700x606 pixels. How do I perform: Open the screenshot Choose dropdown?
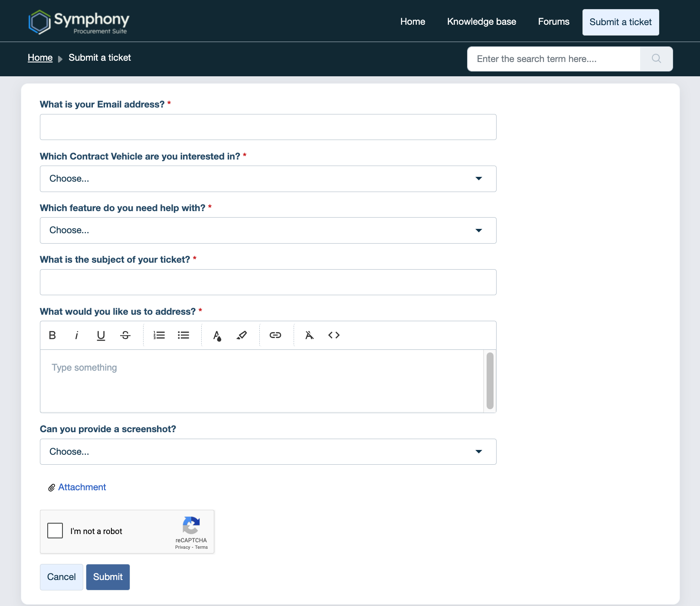coord(268,451)
